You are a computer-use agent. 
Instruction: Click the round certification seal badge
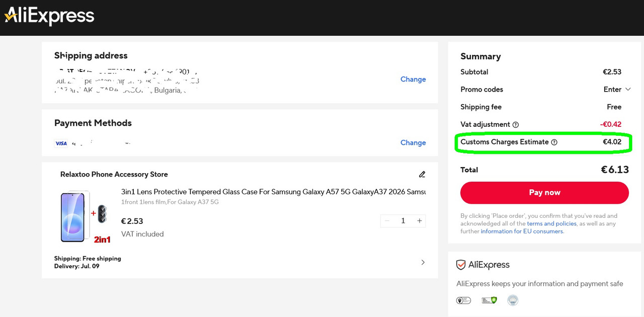click(x=512, y=300)
